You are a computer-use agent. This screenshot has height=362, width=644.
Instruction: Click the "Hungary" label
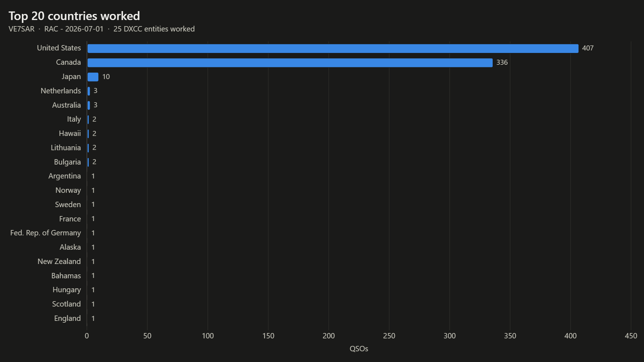click(67, 290)
